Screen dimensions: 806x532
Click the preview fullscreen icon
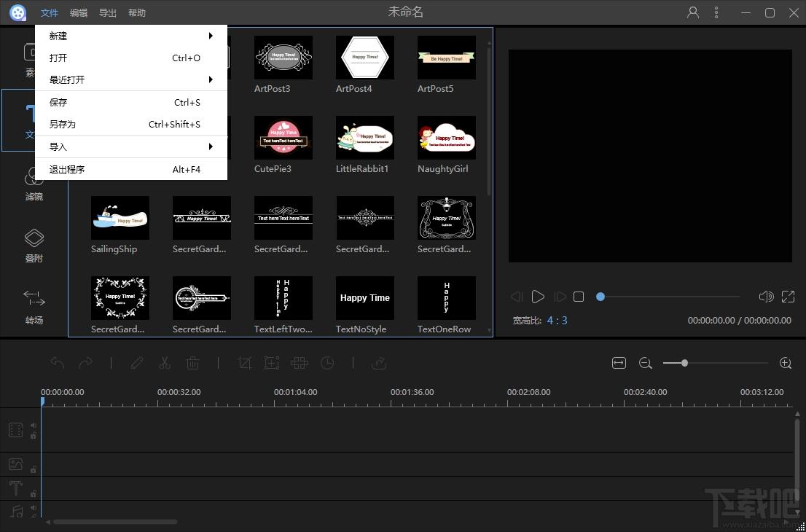click(788, 297)
